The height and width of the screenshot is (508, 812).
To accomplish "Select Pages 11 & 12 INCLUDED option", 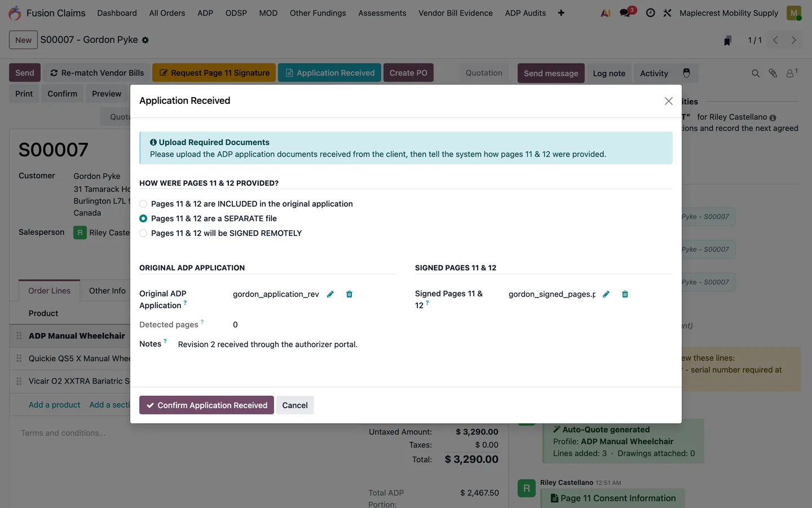I will [x=143, y=204].
